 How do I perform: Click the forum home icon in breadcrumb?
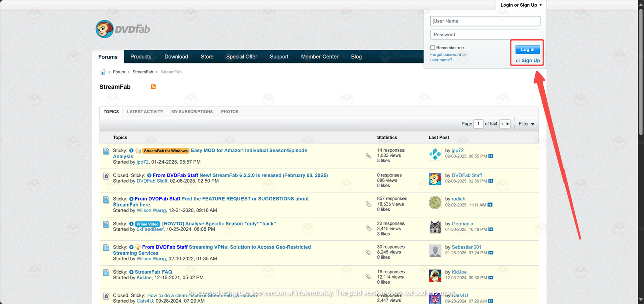(103, 72)
